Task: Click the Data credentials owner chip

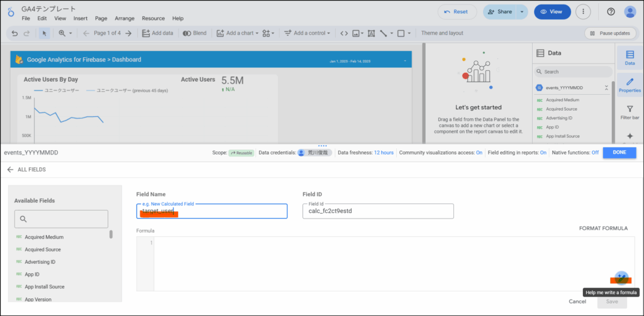Action: click(314, 153)
